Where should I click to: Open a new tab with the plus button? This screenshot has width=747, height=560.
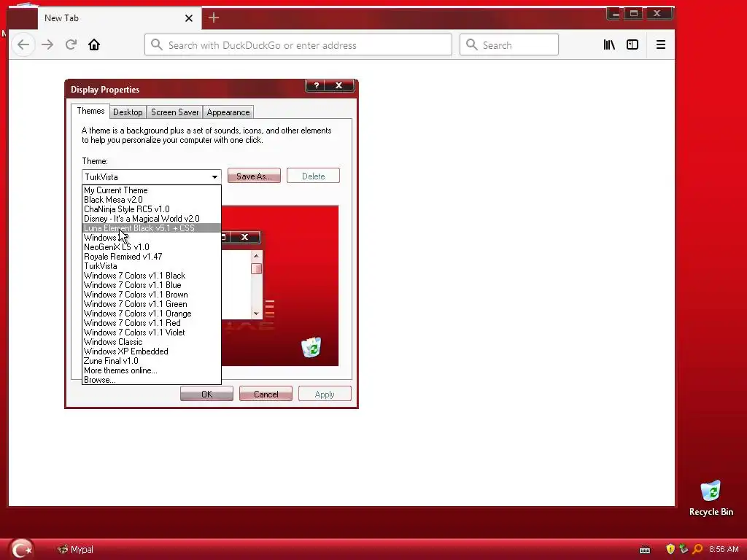pos(214,18)
